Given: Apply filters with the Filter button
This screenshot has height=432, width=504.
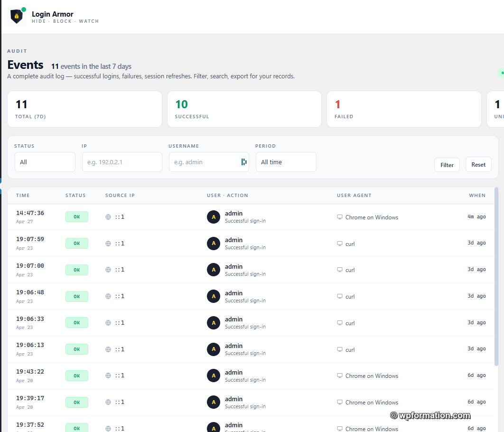Looking at the screenshot, I should pos(447,165).
